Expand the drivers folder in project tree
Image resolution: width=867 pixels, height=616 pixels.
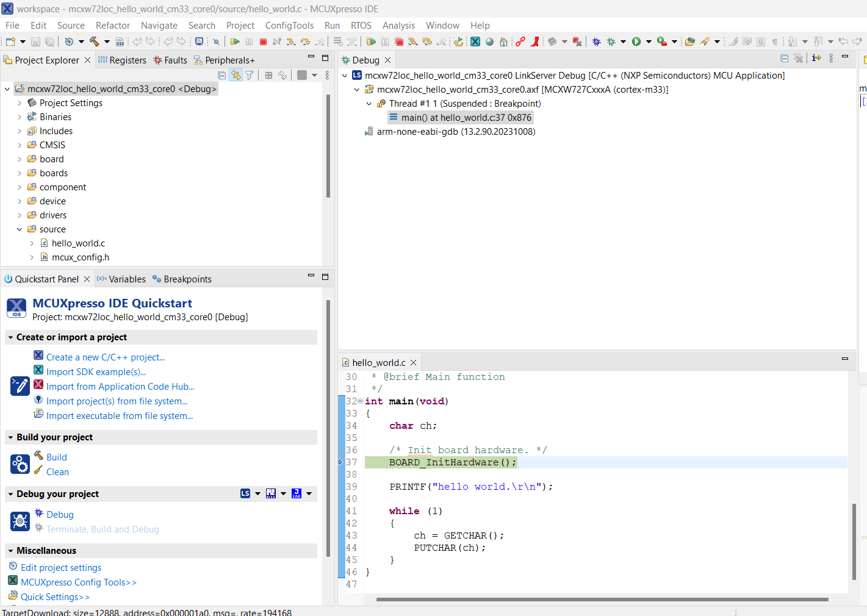[x=20, y=215]
